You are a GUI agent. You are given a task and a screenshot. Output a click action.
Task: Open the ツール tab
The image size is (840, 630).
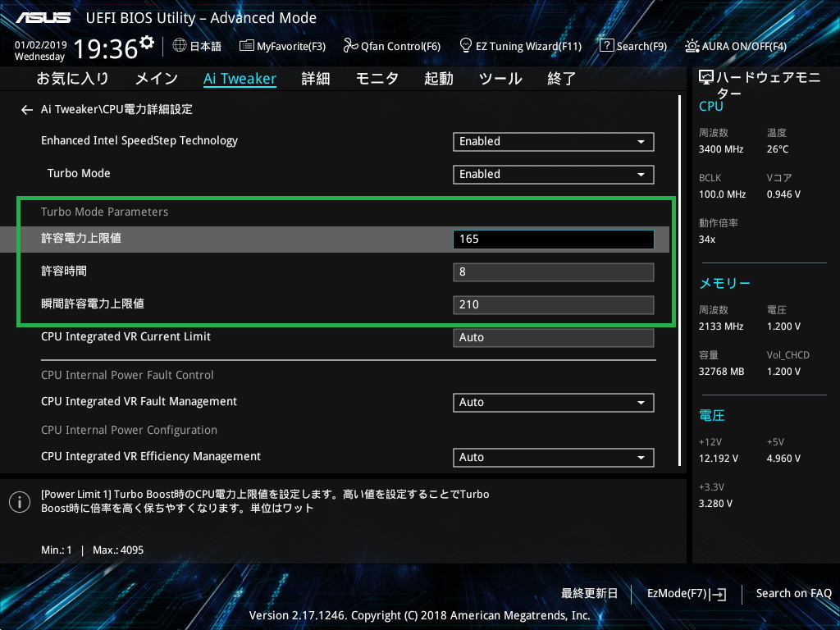click(500, 79)
